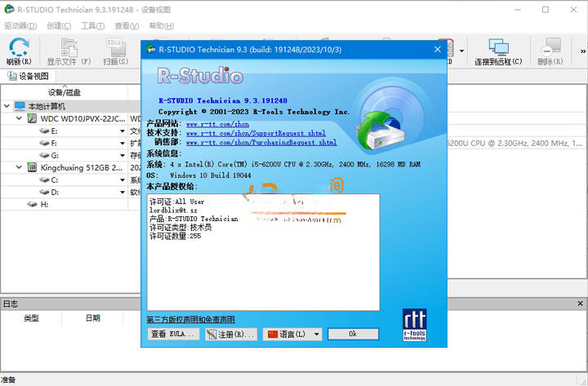The width and height of the screenshot is (588, 386).
Task: Open the PurchasingRequest.shtml sales link
Action: pos(261,143)
